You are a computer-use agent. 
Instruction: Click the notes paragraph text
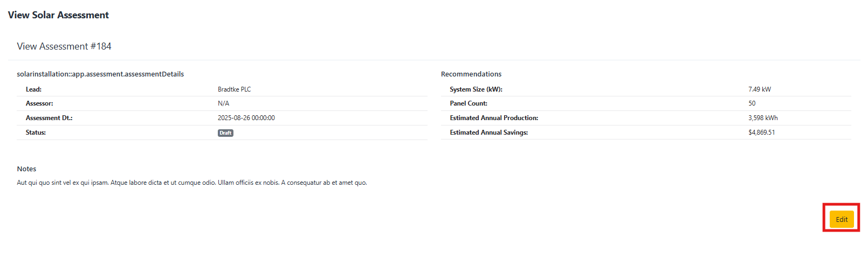(191, 183)
